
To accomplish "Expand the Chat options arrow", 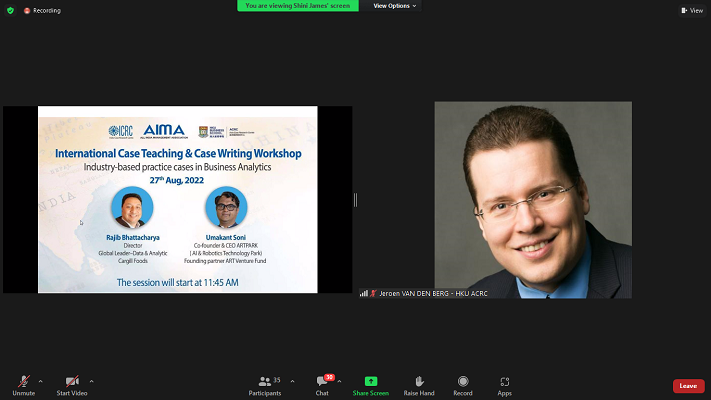I will point(339,381).
